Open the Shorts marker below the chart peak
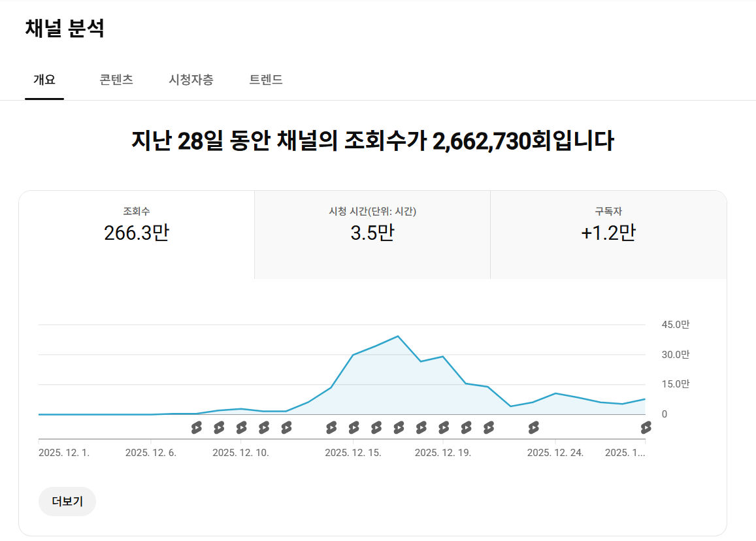 coord(399,428)
